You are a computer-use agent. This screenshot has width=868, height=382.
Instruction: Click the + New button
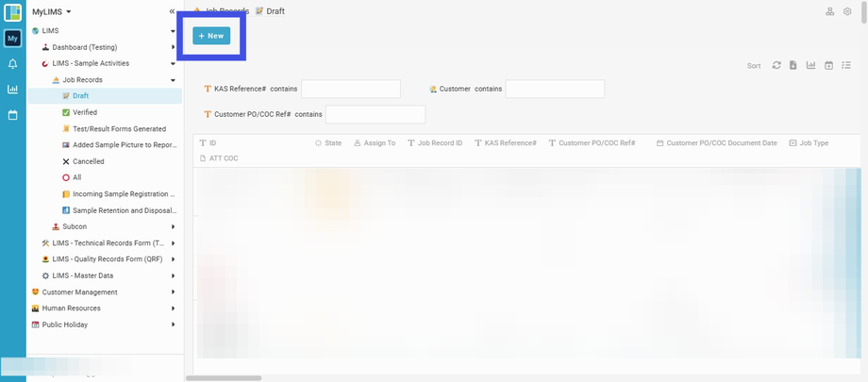pyautogui.click(x=211, y=36)
